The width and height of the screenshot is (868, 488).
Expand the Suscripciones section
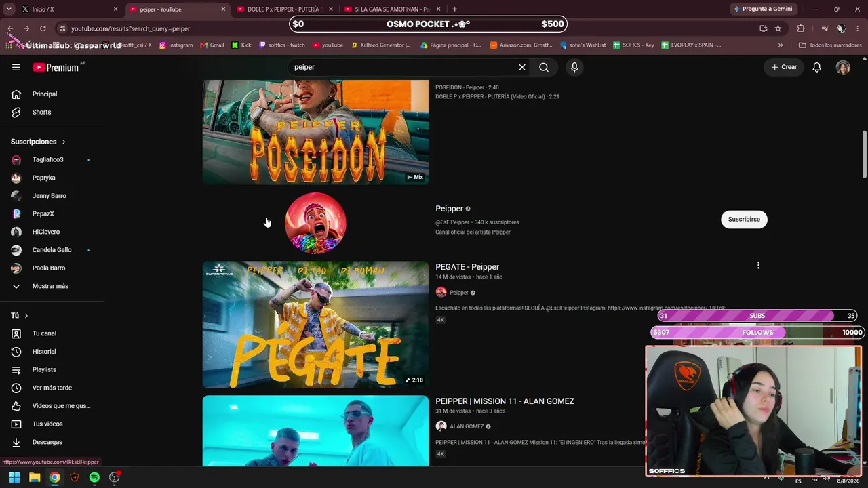point(39,142)
